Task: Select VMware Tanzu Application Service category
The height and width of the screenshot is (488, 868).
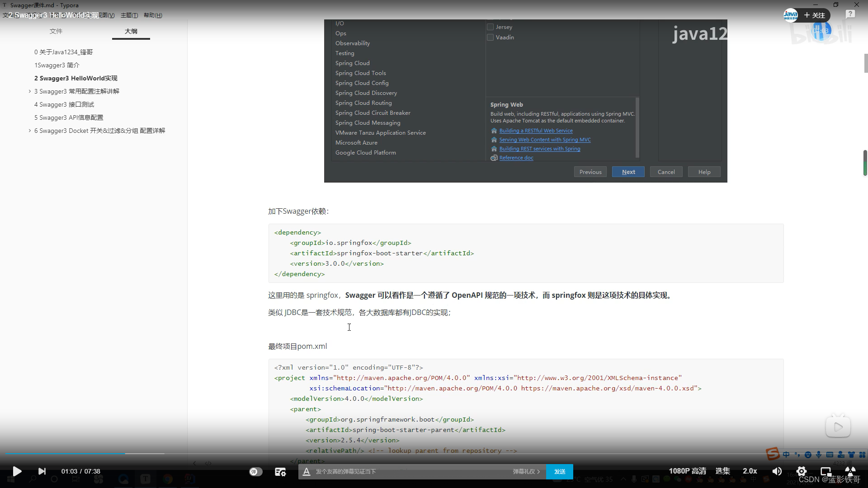Action: [x=381, y=133]
